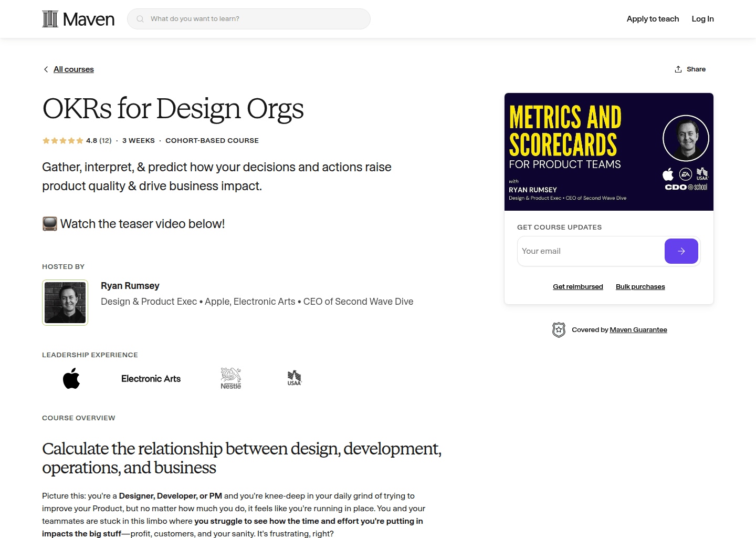Click the USAA logo under Leadership Experience
This screenshot has height=538, width=756.
click(294, 377)
